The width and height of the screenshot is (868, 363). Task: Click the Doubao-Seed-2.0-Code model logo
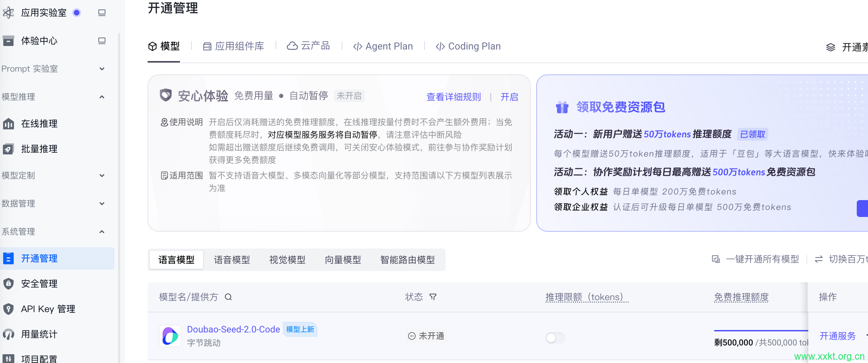(170, 336)
